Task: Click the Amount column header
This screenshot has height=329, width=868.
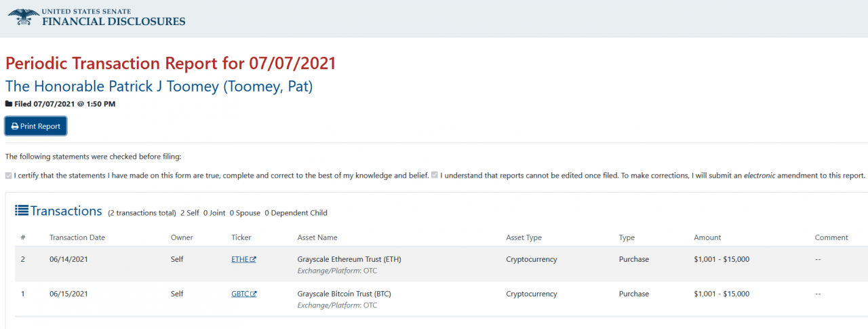Action: [707, 237]
